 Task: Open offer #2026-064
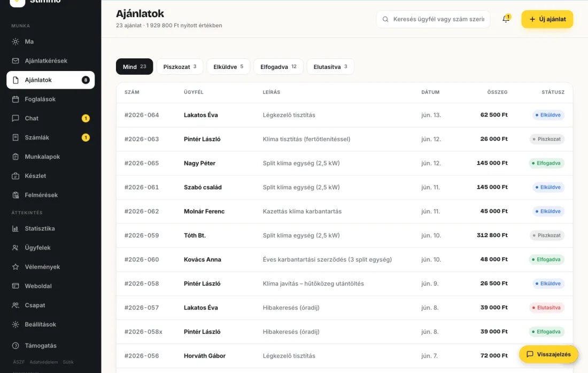tap(141, 115)
